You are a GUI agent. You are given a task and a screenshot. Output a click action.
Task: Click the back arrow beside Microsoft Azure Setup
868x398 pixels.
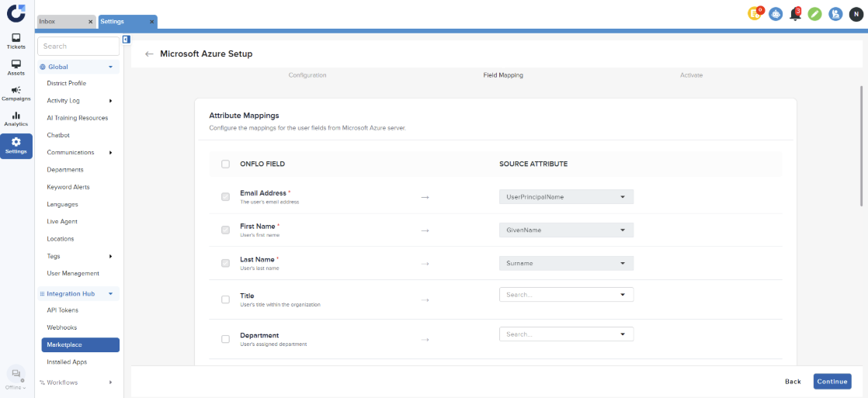tap(149, 54)
